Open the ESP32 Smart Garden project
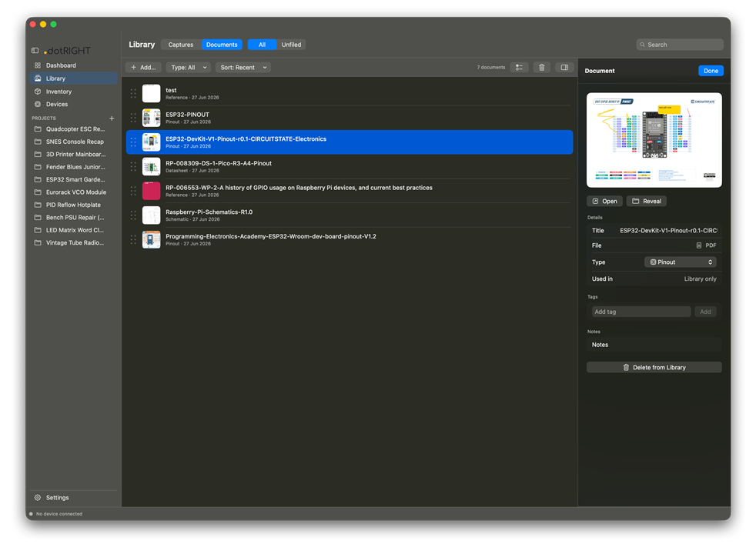The height and width of the screenshot is (554, 756). click(73, 180)
